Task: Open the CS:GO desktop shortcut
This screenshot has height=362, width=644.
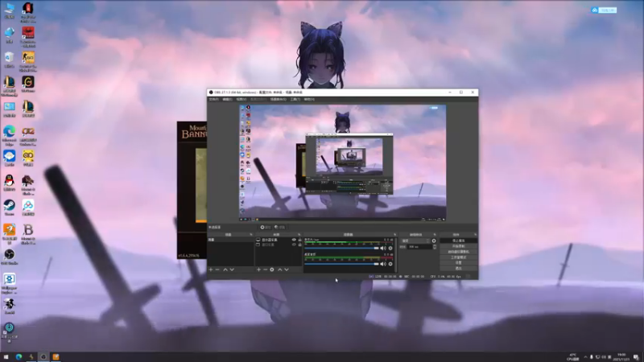Action: pyautogui.click(x=28, y=62)
